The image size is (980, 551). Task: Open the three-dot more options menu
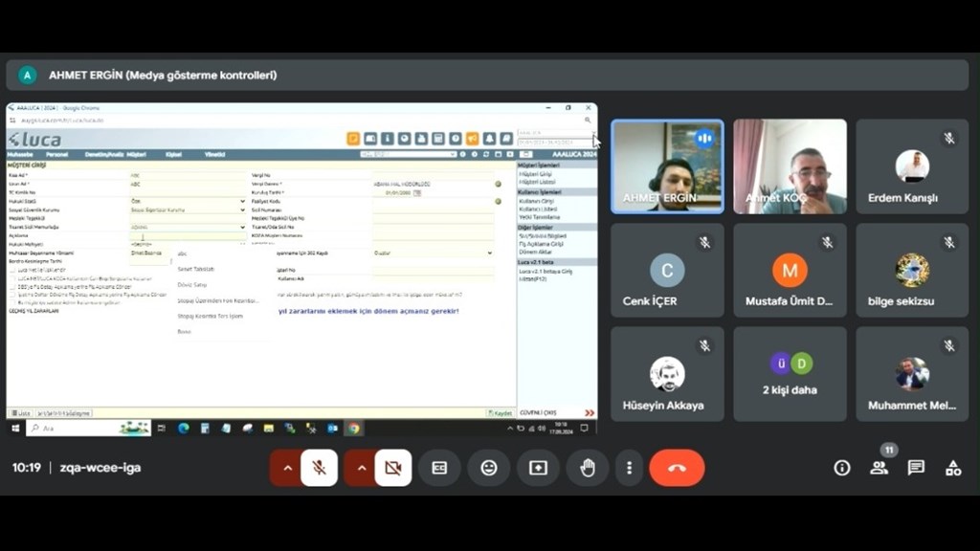coord(629,468)
